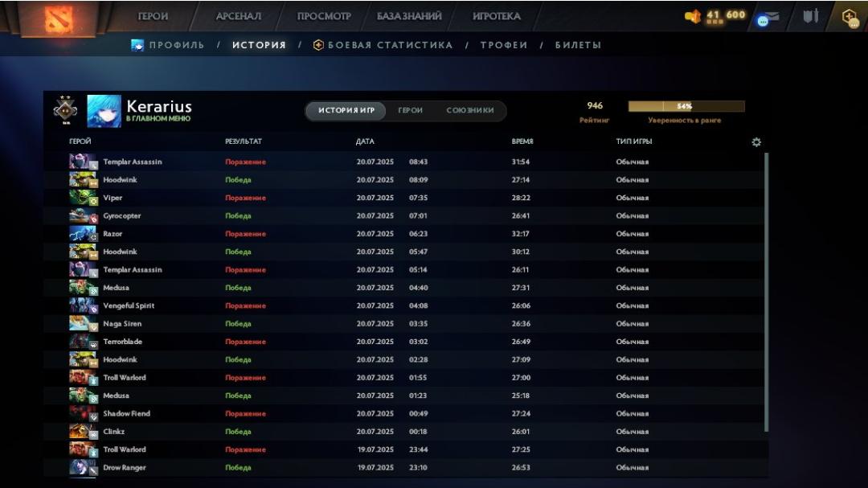This screenshot has height=488, width=868.
Task: Click the profile icon next to ПРОФИЛЬ
Action: (x=137, y=45)
